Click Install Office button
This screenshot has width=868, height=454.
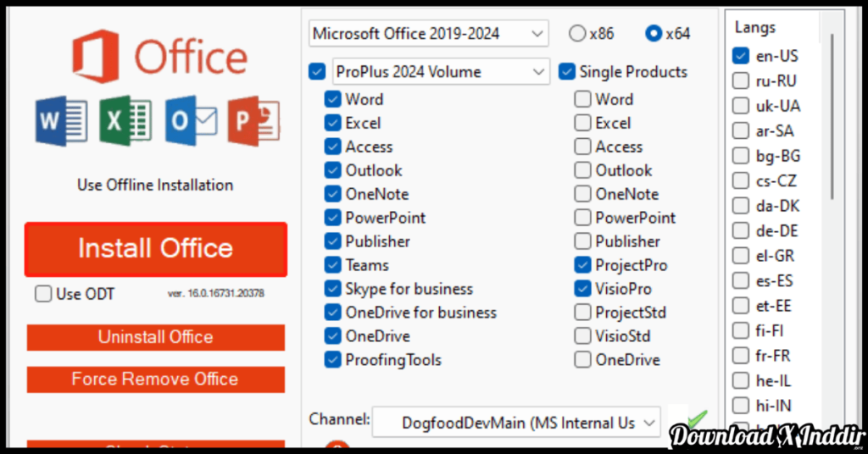click(x=156, y=249)
